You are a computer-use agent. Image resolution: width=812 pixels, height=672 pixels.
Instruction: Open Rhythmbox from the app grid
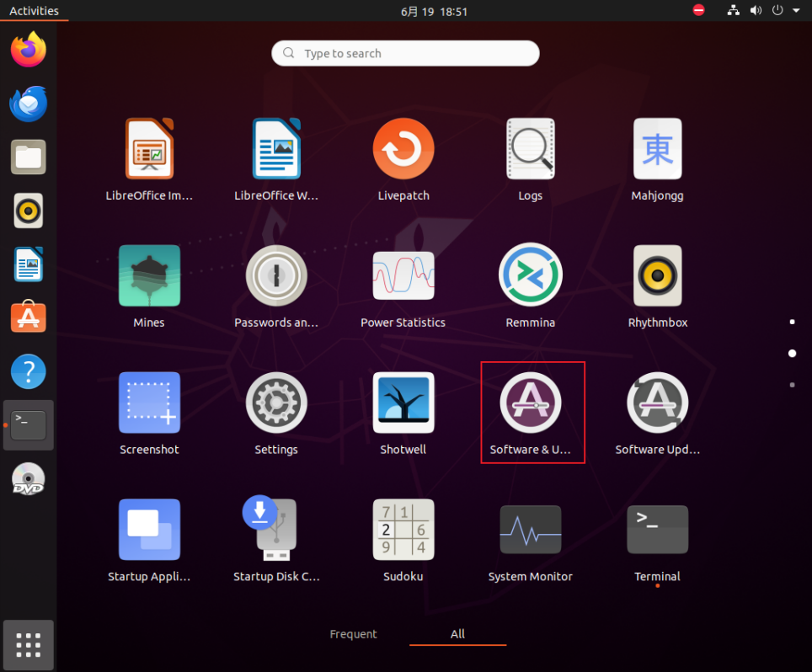point(657,275)
